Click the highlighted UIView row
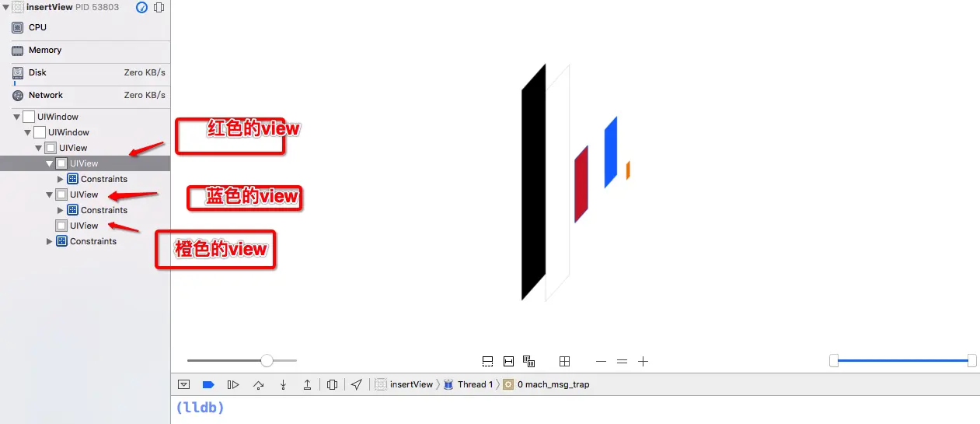The image size is (980, 424). (x=85, y=163)
